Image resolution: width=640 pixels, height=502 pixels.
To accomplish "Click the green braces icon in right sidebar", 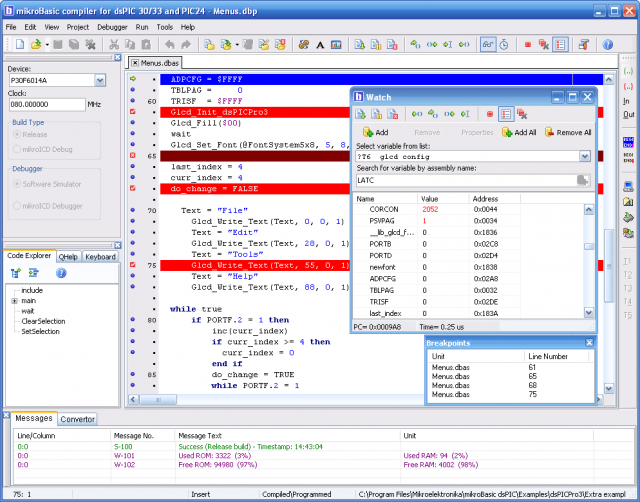I will (x=628, y=71).
